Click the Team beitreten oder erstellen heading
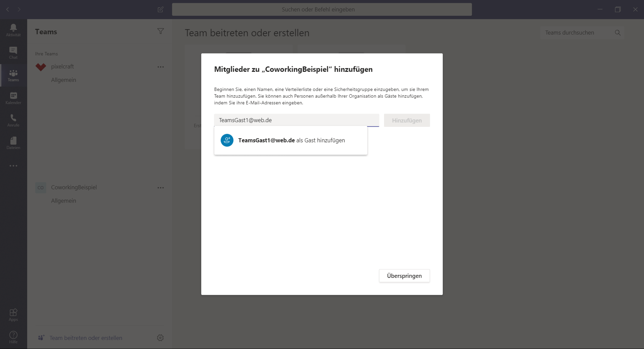Image resolution: width=644 pixels, height=349 pixels. click(247, 33)
